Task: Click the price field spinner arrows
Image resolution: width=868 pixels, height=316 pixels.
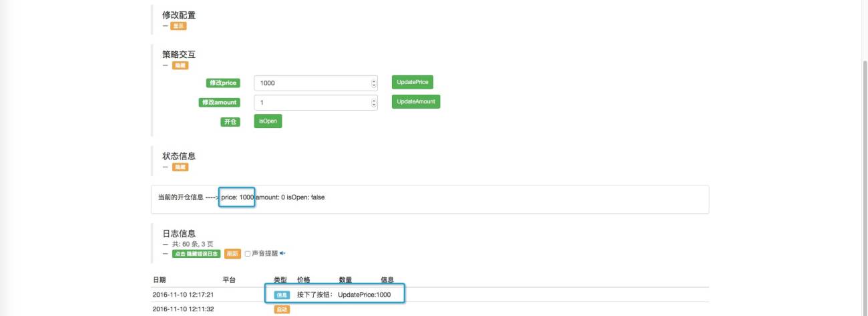Action: (373, 83)
